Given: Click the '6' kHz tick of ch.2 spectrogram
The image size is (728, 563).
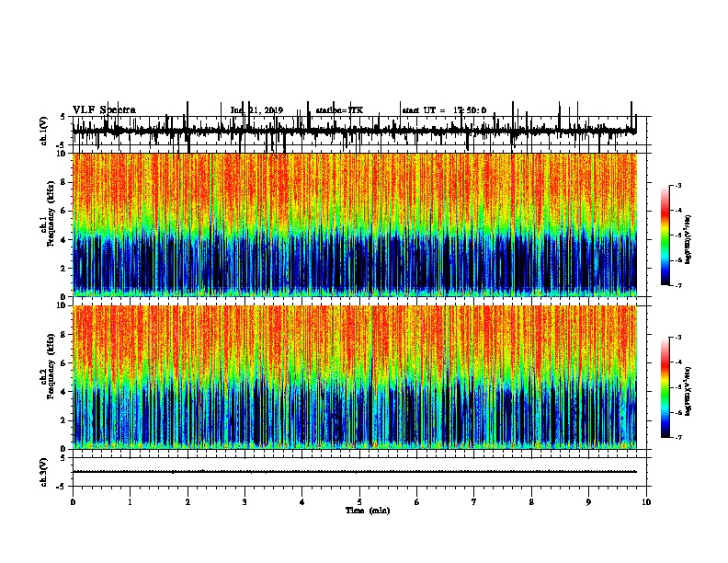Looking at the screenshot, I should click(x=63, y=363).
